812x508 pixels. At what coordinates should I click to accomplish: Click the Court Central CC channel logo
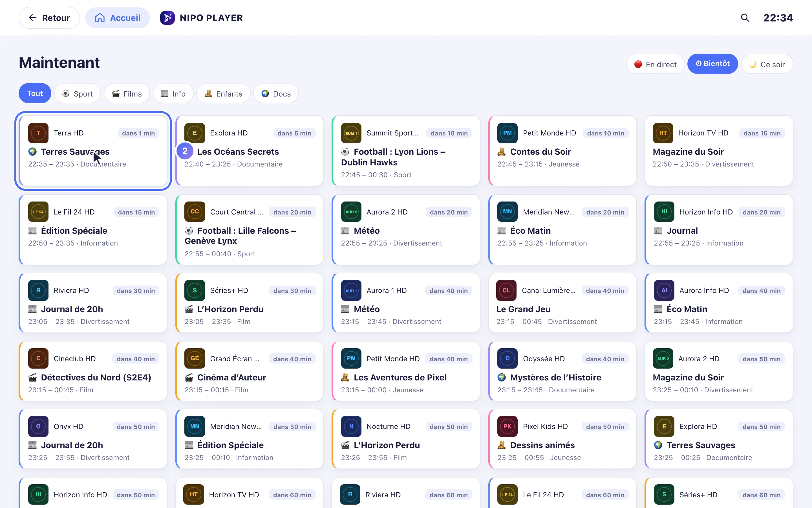pyautogui.click(x=195, y=212)
